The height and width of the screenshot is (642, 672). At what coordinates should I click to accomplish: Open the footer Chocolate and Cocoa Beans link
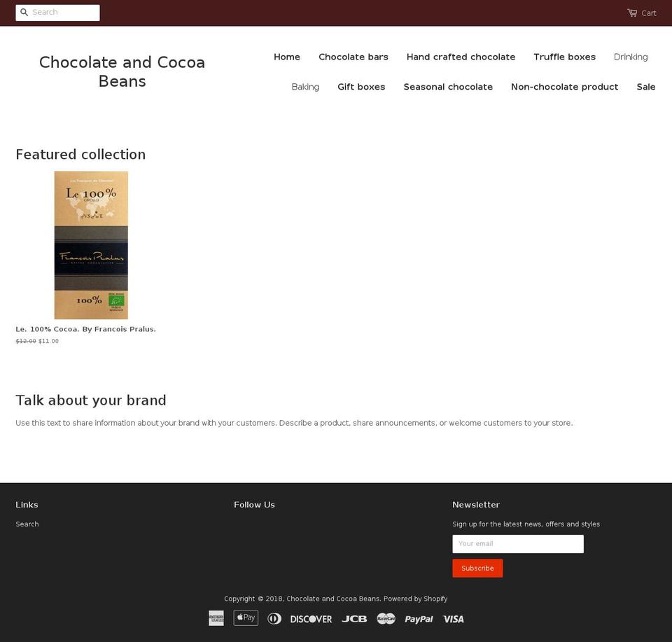(x=332, y=599)
